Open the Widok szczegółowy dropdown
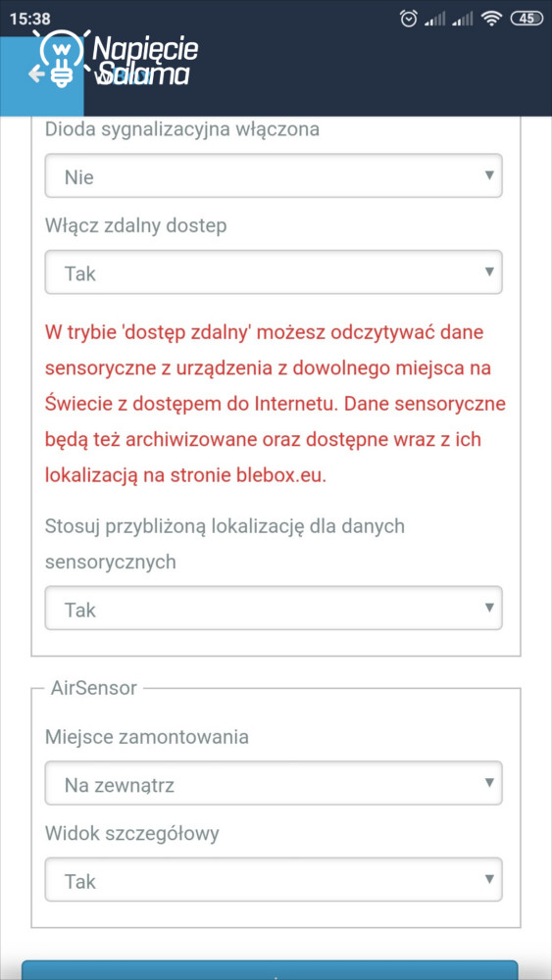Screen dimensions: 552x980 click(x=274, y=880)
